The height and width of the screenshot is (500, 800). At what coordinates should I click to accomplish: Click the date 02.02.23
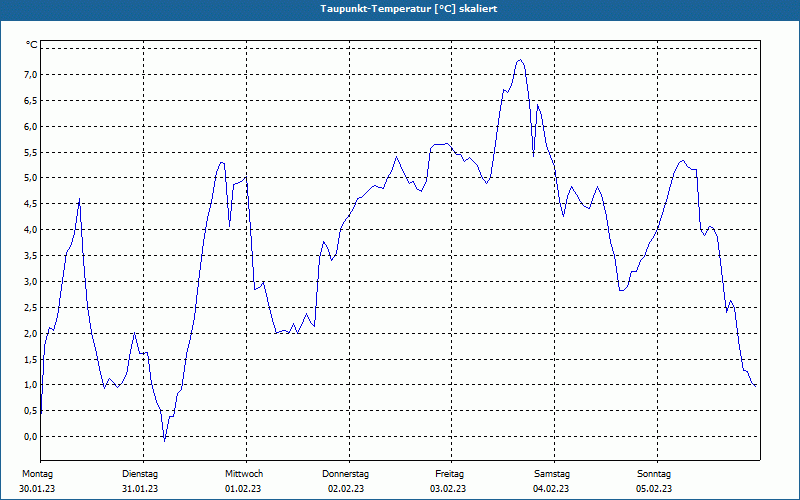[346, 489]
